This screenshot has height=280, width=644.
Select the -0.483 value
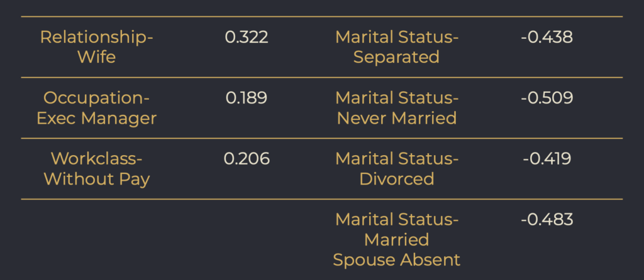(x=547, y=220)
